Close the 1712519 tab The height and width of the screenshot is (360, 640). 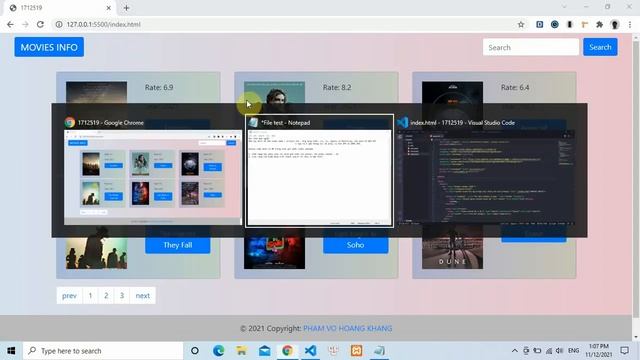pyautogui.click(x=109, y=8)
